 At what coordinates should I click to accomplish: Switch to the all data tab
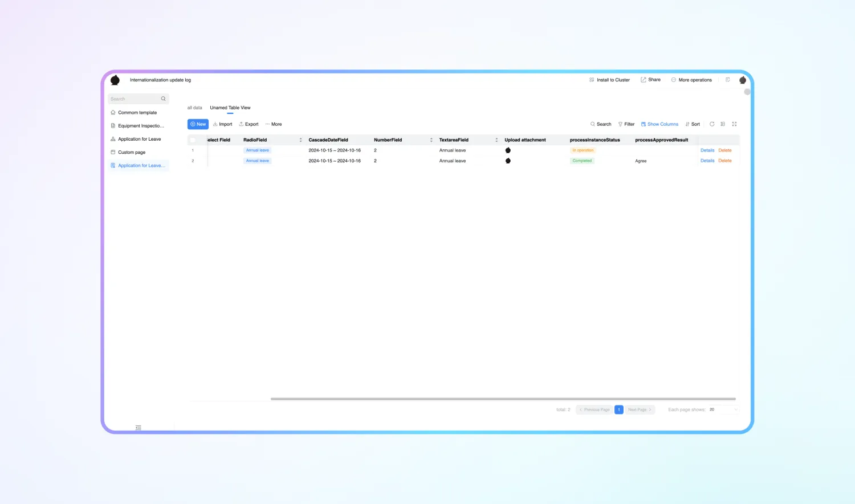[195, 108]
